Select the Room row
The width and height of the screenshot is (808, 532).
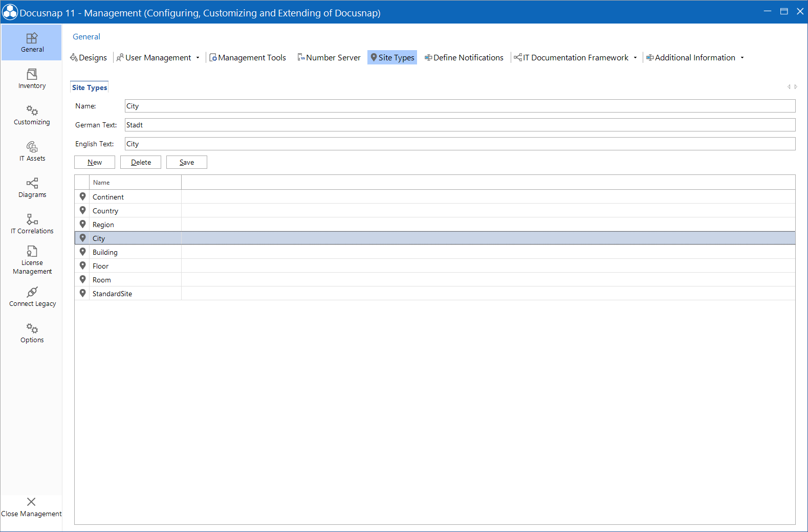click(435, 280)
